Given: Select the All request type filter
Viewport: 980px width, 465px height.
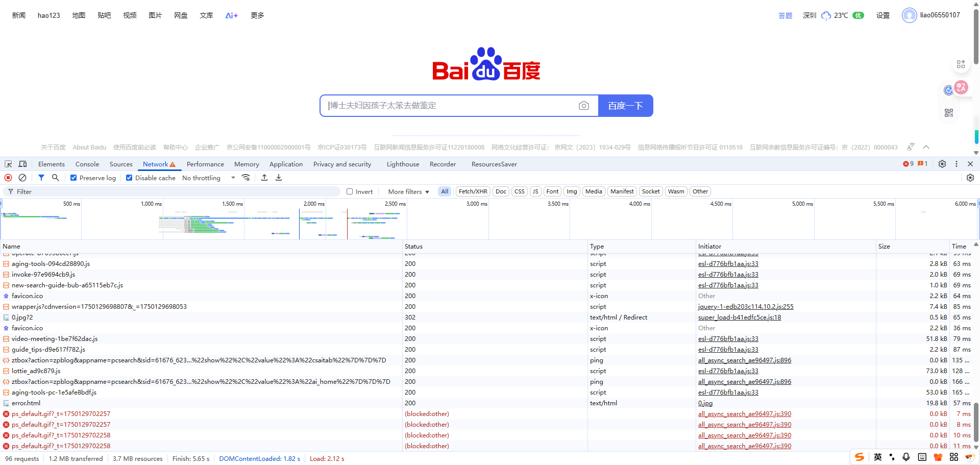Looking at the screenshot, I should [x=445, y=191].
